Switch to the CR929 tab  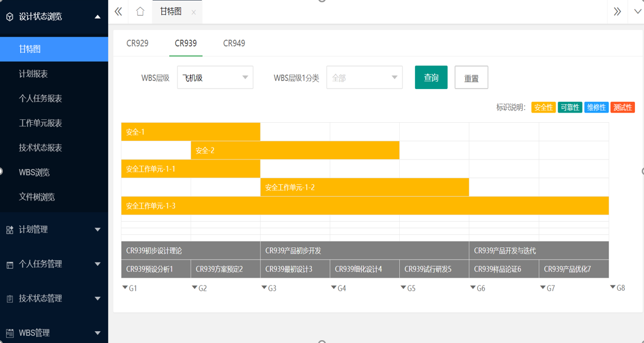(138, 43)
